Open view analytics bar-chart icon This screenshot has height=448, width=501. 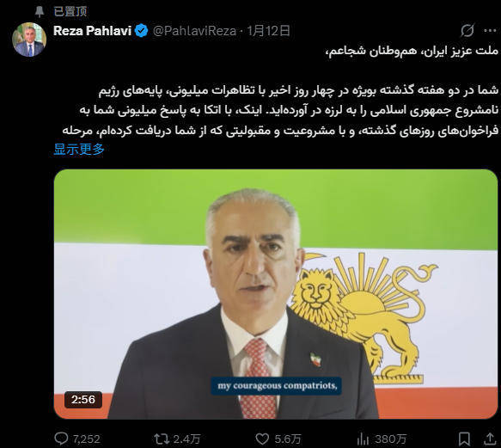(x=363, y=439)
